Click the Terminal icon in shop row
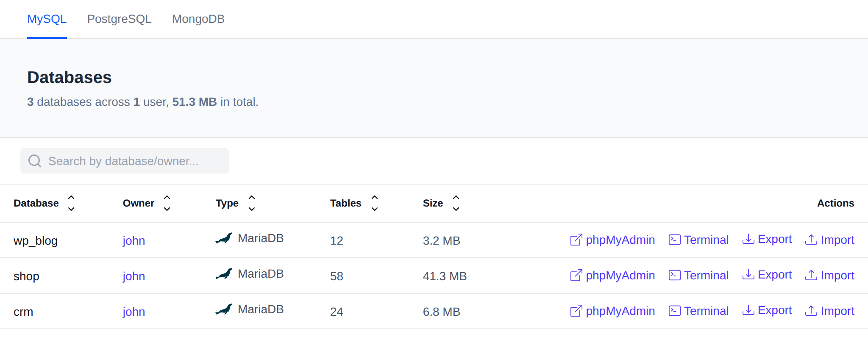Viewport: 868px width, 342px height. [x=675, y=275]
